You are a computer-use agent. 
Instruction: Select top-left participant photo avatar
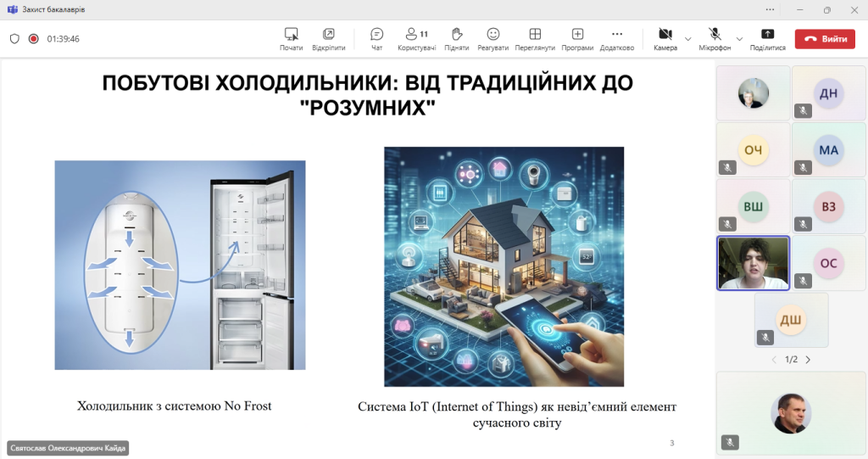click(x=754, y=92)
